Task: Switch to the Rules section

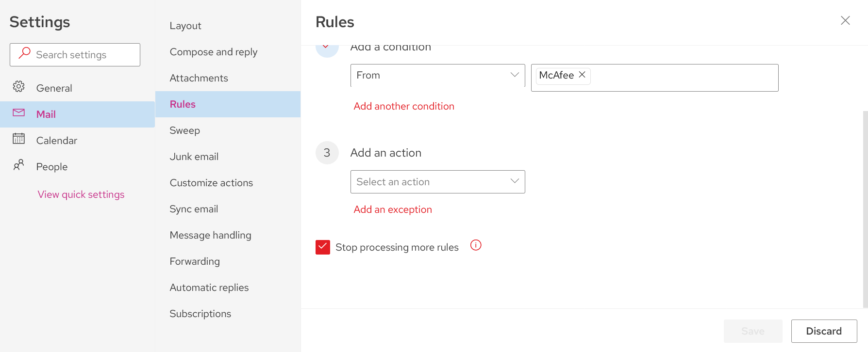Action: click(183, 104)
